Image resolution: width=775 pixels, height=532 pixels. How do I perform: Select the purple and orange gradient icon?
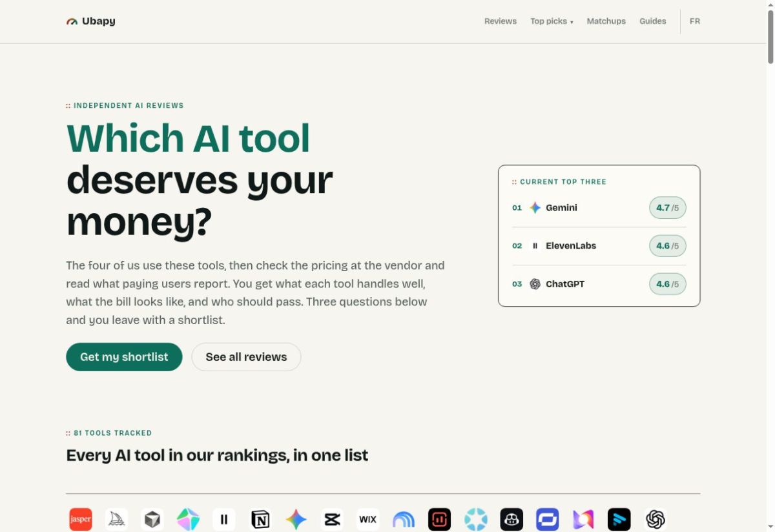pos(583,519)
